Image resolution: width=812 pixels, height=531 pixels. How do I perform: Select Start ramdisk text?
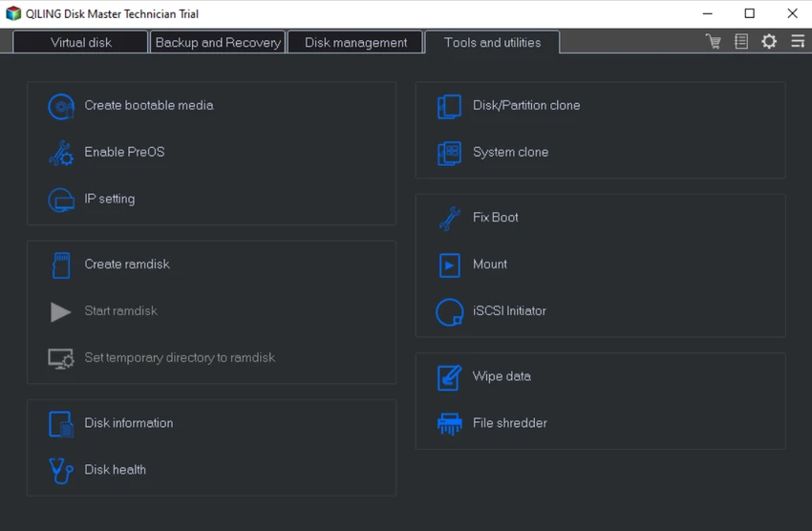point(121,310)
